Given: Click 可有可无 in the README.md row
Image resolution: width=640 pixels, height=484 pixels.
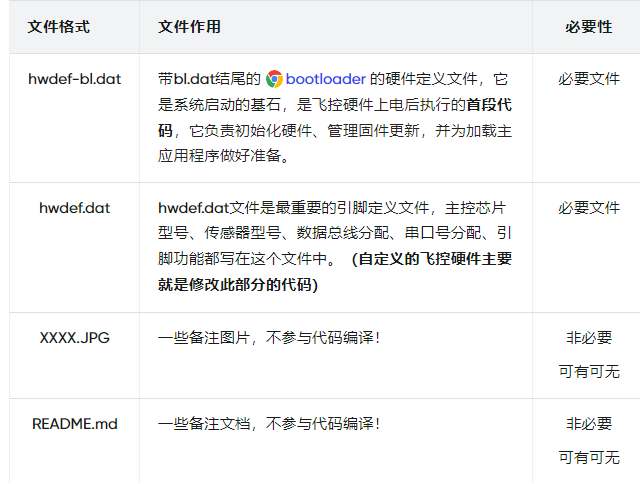Looking at the screenshot, I should pyautogui.click(x=588, y=458).
